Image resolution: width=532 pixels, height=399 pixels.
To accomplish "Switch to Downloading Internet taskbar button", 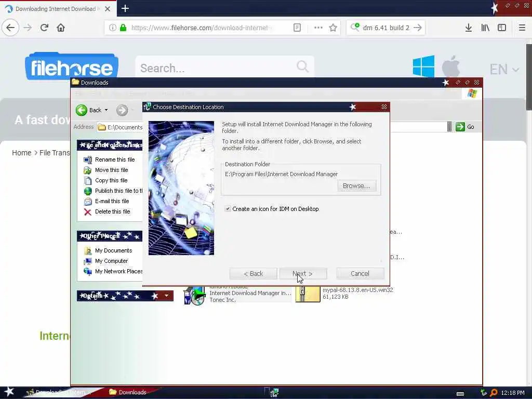I will [58, 392].
